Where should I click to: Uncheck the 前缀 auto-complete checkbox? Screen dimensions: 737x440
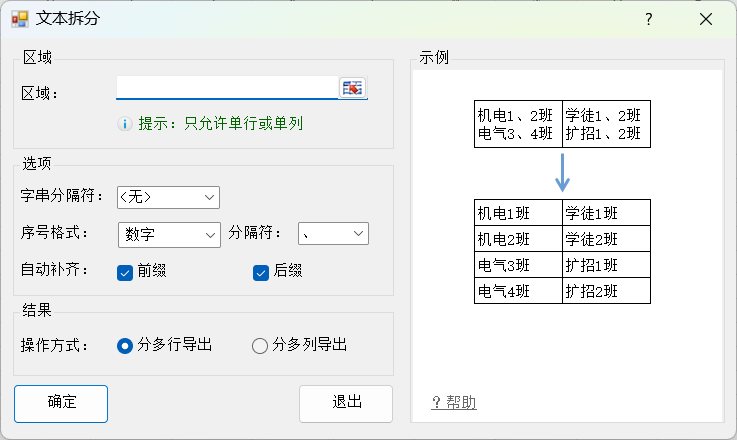click(x=125, y=273)
